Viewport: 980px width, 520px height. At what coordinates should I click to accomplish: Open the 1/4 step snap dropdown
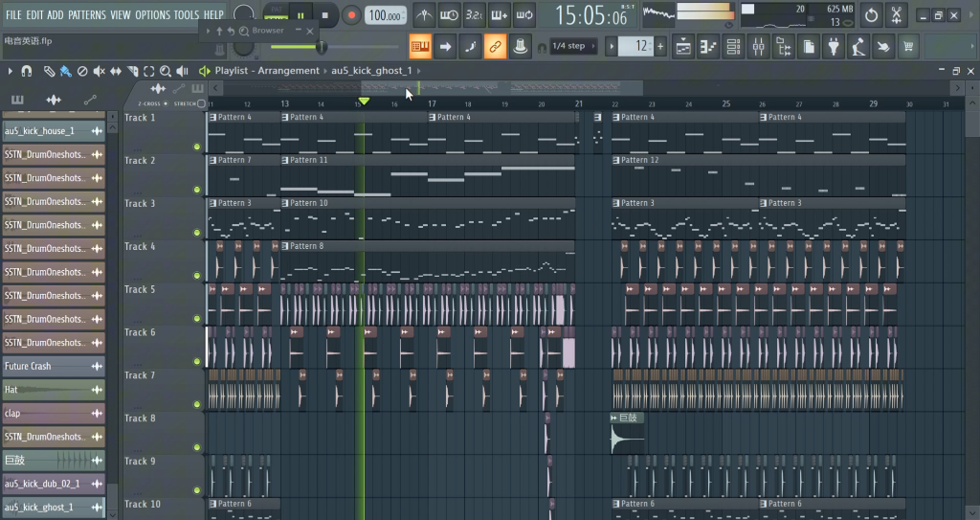pos(572,46)
